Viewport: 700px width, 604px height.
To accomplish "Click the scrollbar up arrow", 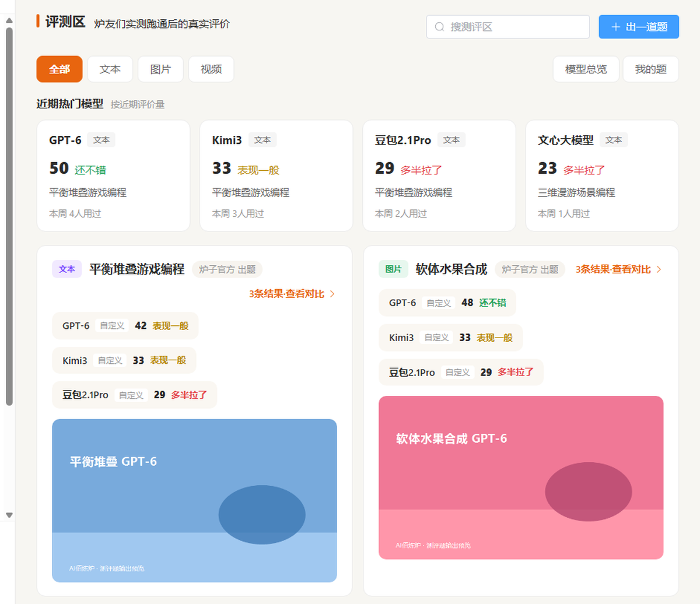I will click(9, 20).
